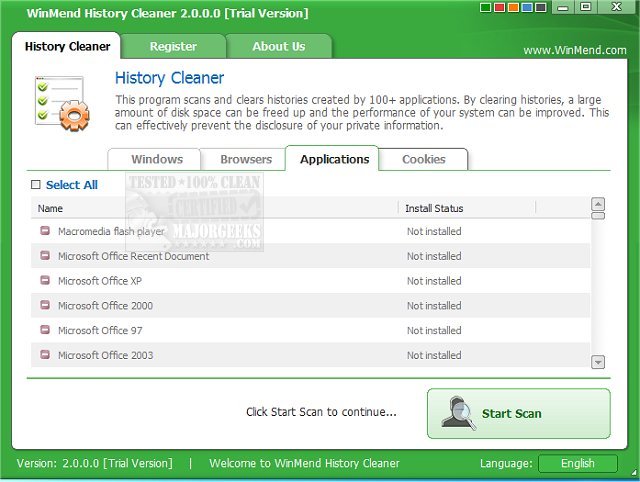The image size is (640, 482).
Task: Click the Select All label
Action: click(x=72, y=185)
